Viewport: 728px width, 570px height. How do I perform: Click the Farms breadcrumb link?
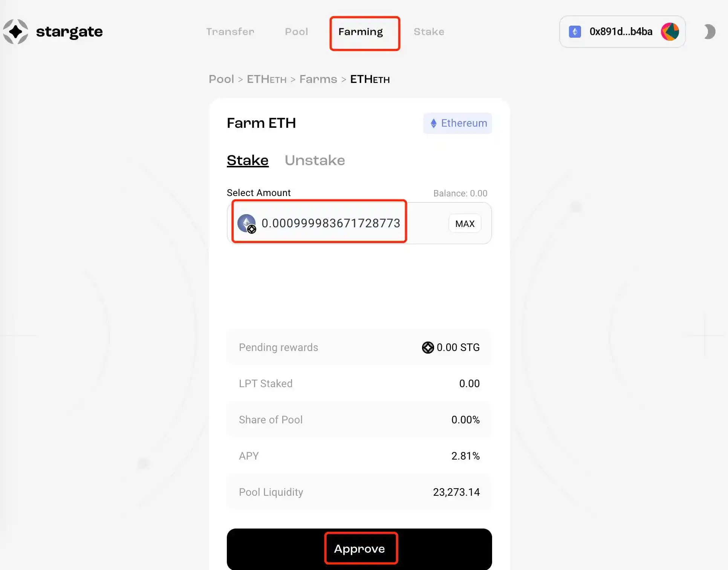coord(318,79)
